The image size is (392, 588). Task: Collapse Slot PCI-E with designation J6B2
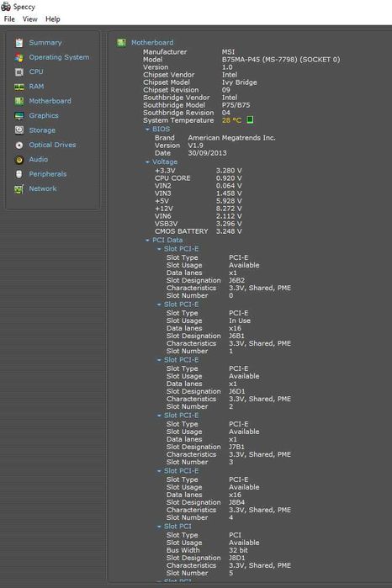point(160,249)
